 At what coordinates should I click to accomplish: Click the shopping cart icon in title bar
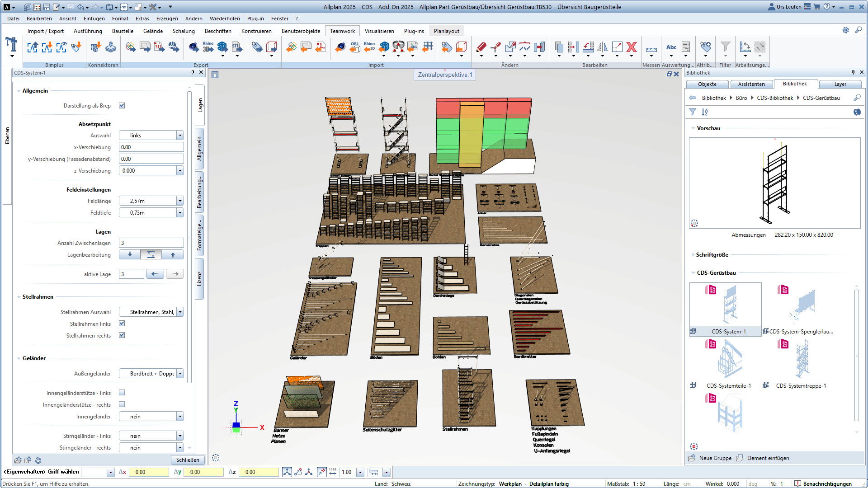click(x=817, y=7)
